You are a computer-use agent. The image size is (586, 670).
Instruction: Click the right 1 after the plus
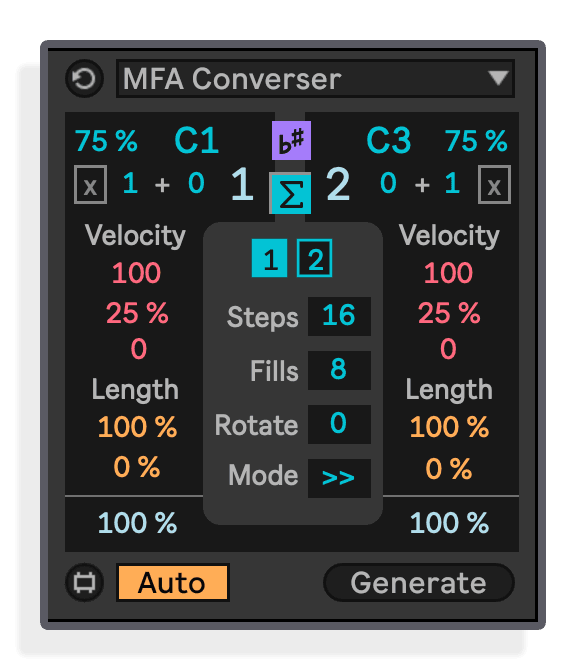pos(452,183)
